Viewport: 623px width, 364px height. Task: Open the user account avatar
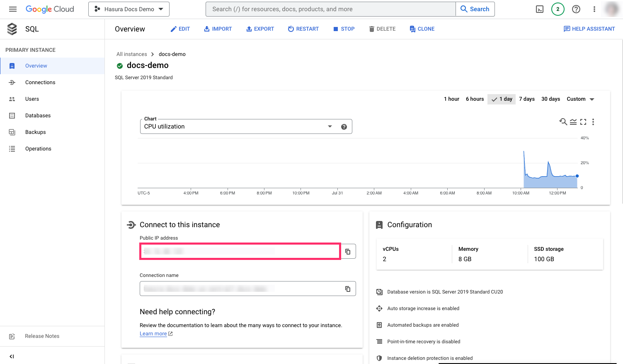pos(612,9)
